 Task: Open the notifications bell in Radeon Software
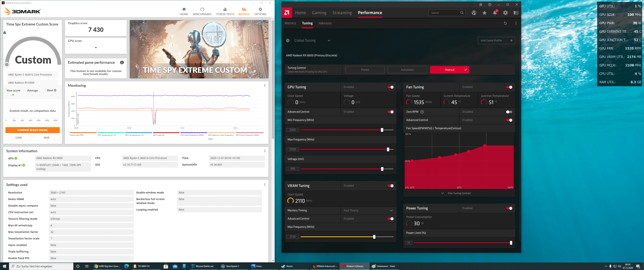point(495,13)
